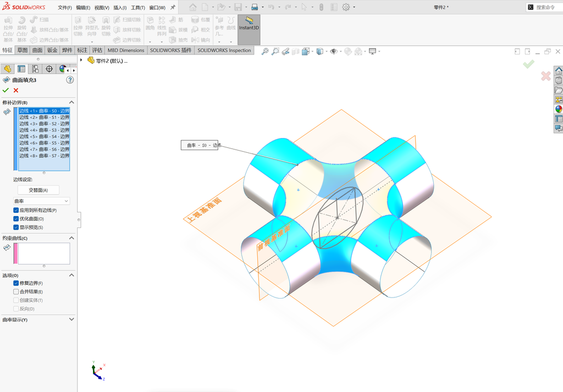Cancel with the red X icon

click(x=16, y=91)
